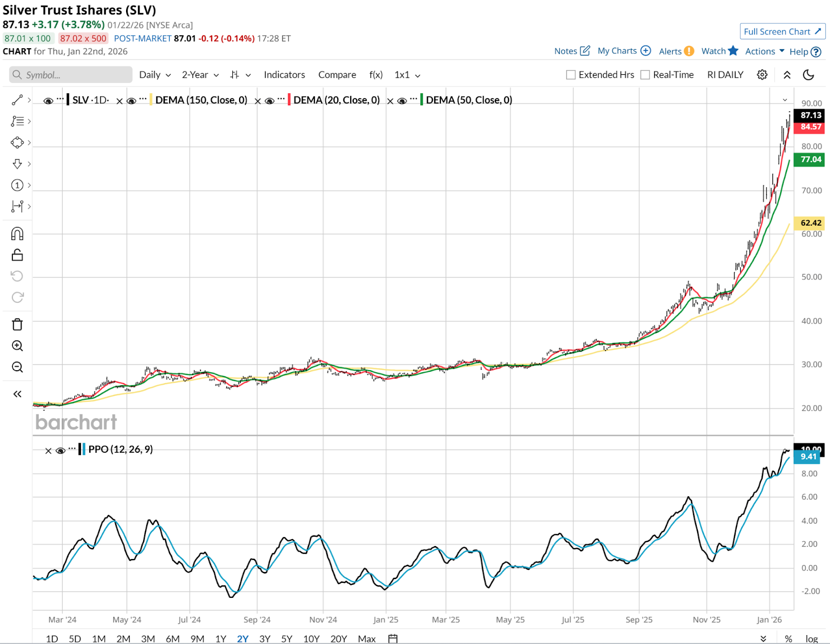Select the 6M time range
This screenshot has height=644, width=830.
point(173,639)
